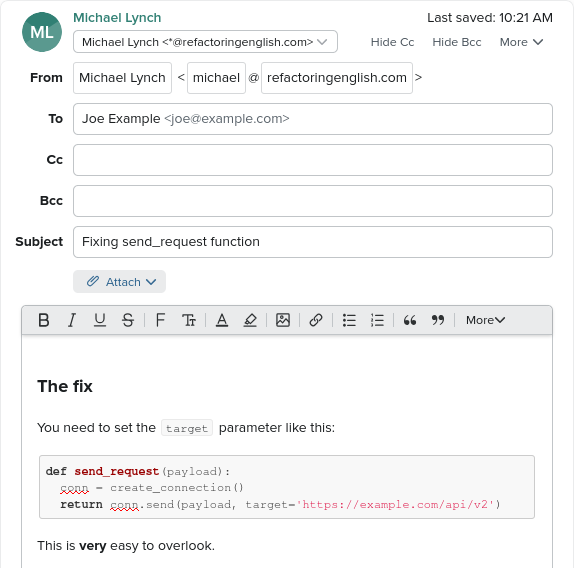This screenshot has height=568, width=574.
Task: Open the highlight color tool
Action: (250, 320)
